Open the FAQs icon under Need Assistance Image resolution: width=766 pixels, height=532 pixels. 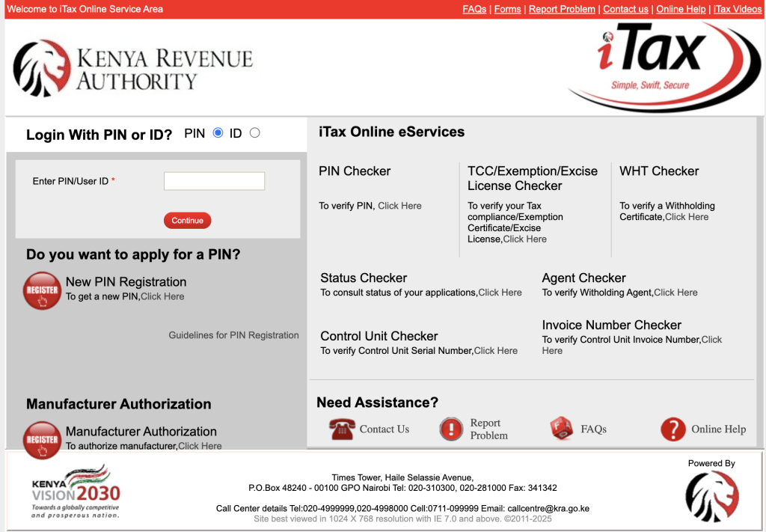[x=561, y=429]
